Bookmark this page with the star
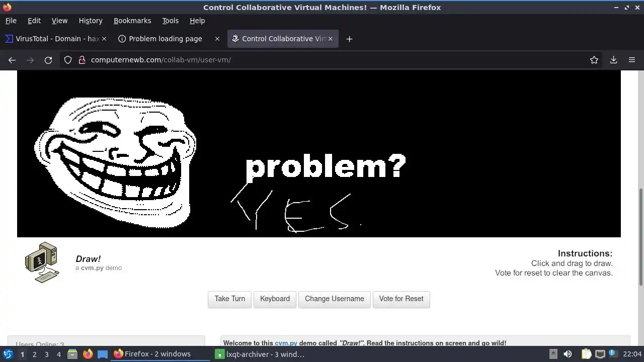Image resolution: width=644 pixels, height=362 pixels. 594,60
